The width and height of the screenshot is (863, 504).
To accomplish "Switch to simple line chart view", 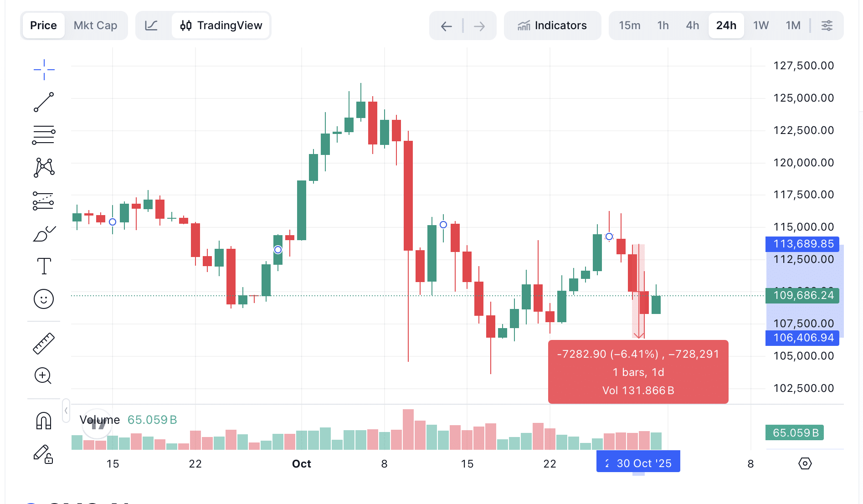I will tap(151, 26).
